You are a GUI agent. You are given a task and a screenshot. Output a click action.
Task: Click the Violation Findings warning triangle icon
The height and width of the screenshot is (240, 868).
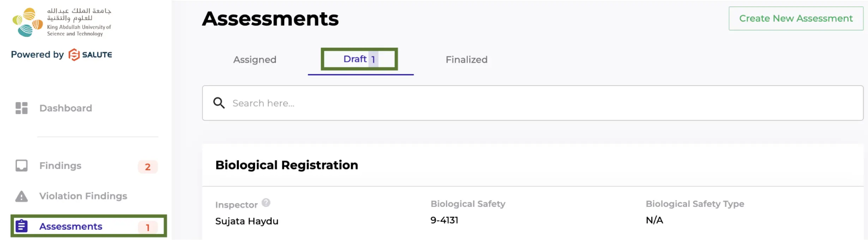pos(22,196)
